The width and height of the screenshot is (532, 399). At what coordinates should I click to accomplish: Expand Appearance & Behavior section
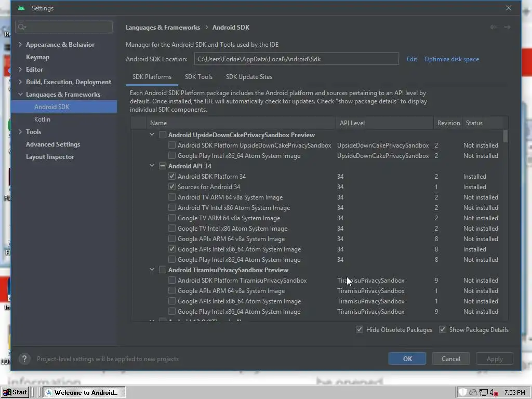[20, 45]
